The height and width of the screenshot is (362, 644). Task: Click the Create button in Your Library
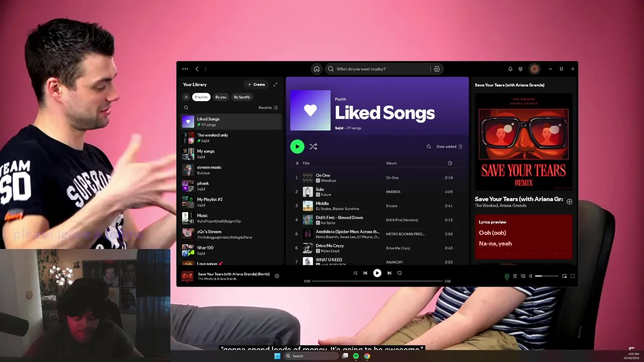(256, 84)
